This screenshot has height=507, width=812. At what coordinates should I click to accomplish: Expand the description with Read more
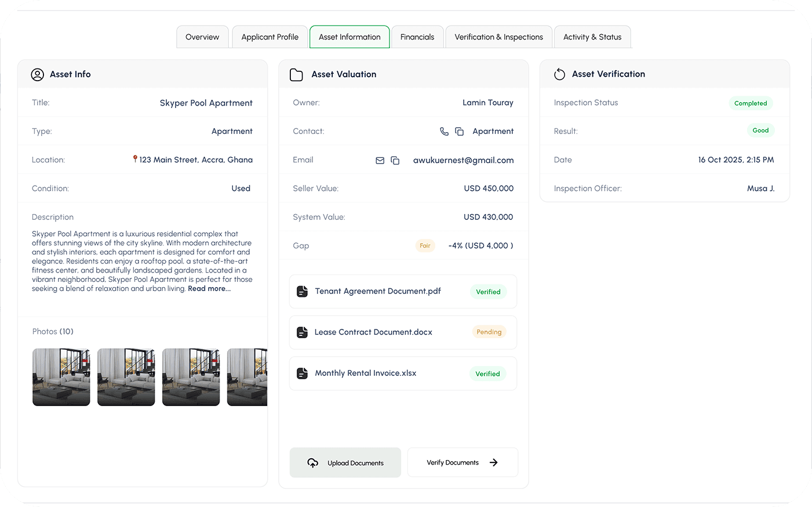(x=209, y=288)
